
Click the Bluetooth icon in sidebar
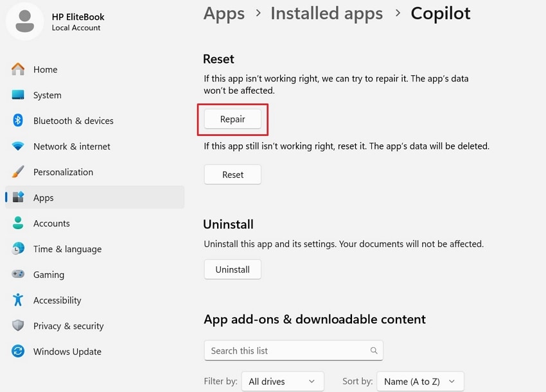[x=18, y=121]
